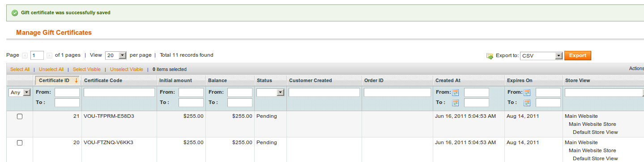Focus Balance From filter field
This screenshot has width=644, height=162.
[x=240, y=92]
